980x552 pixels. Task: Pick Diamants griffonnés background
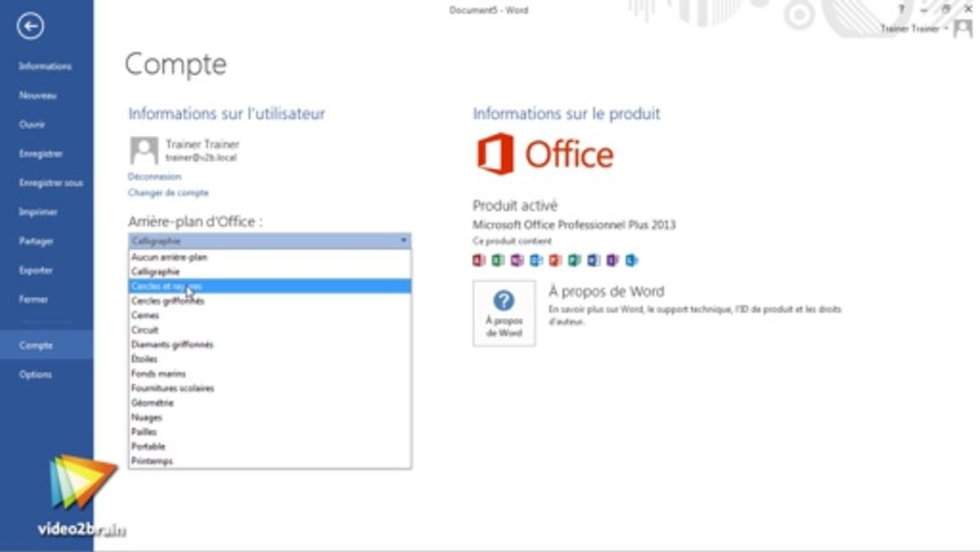click(270, 344)
